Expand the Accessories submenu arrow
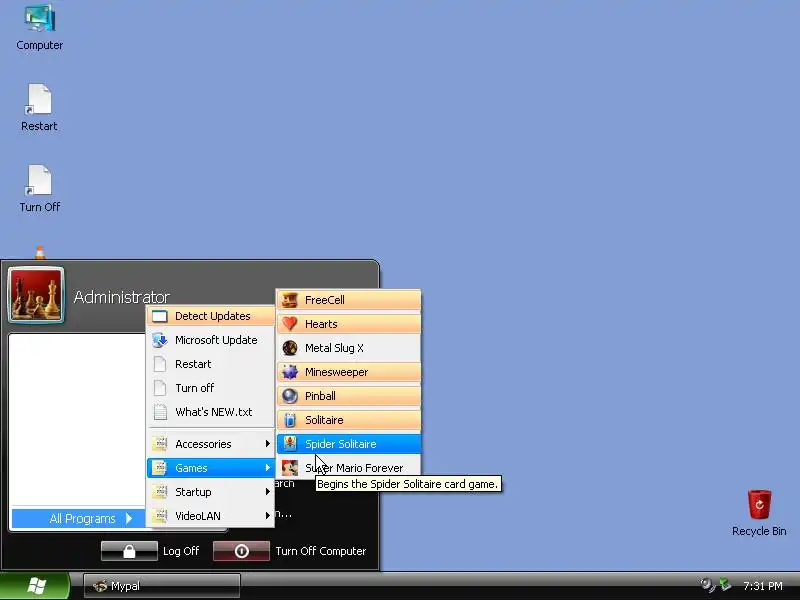Viewport: 800px width, 600px height. (267, 444)
